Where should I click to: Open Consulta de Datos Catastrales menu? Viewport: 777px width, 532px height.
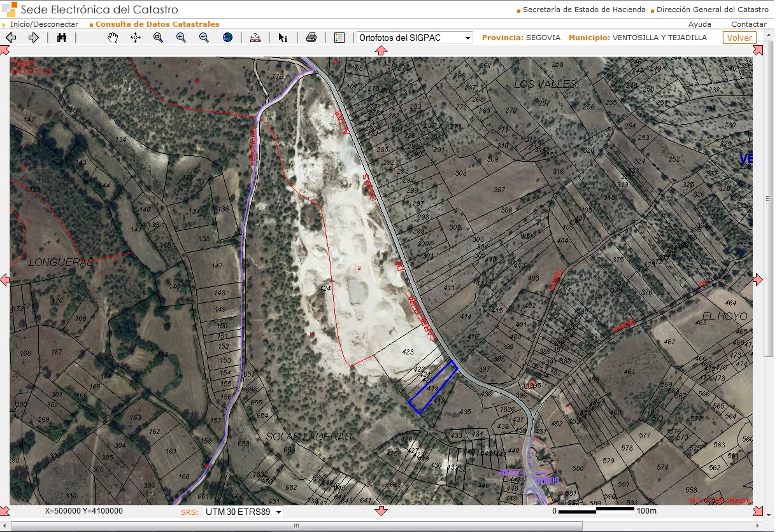[157, 24]
